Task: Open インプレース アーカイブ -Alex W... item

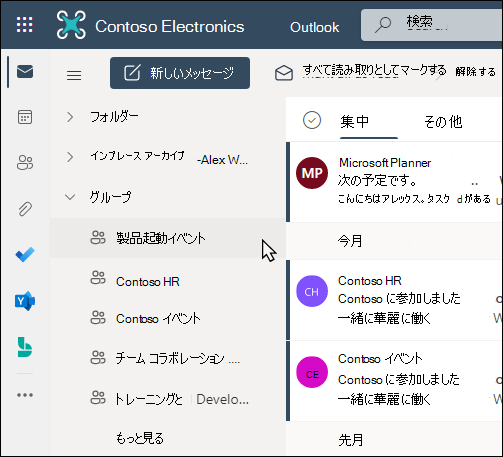Action: (x=169, y=157)
